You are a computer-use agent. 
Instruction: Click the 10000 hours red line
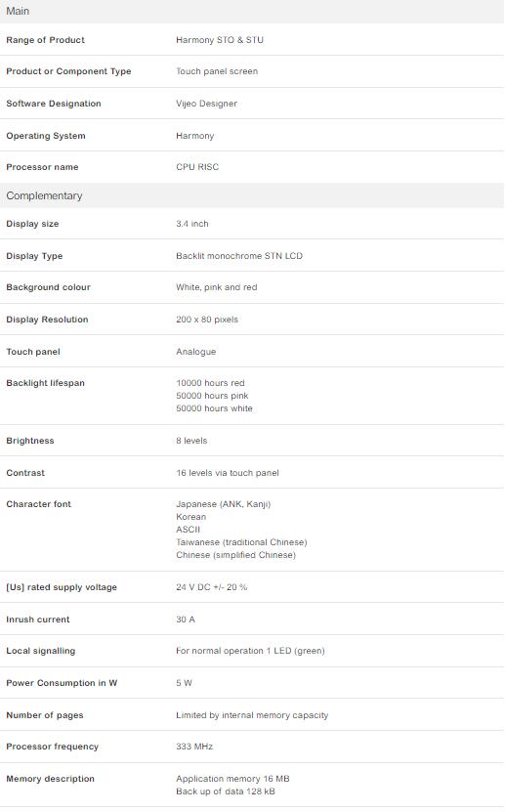coord(210,383)
